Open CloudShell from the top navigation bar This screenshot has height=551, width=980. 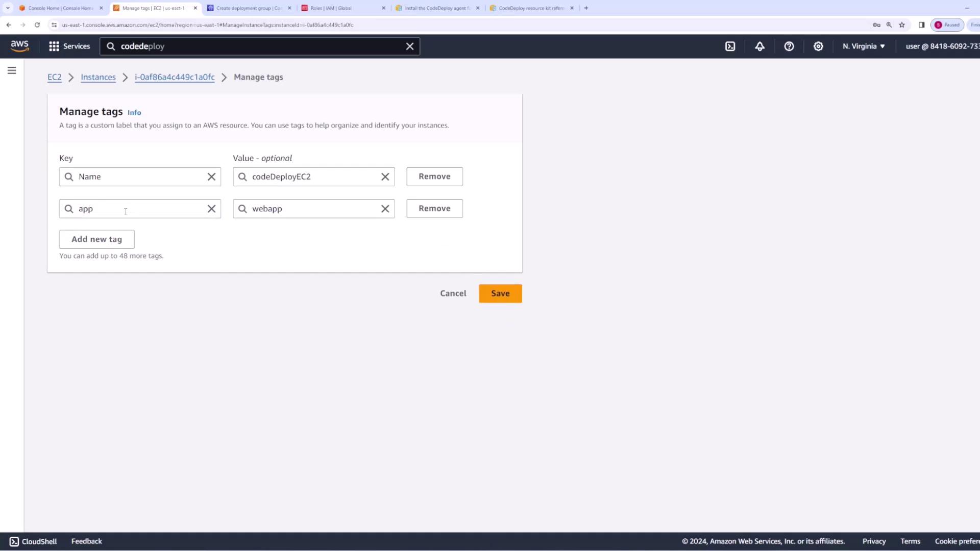730,46
